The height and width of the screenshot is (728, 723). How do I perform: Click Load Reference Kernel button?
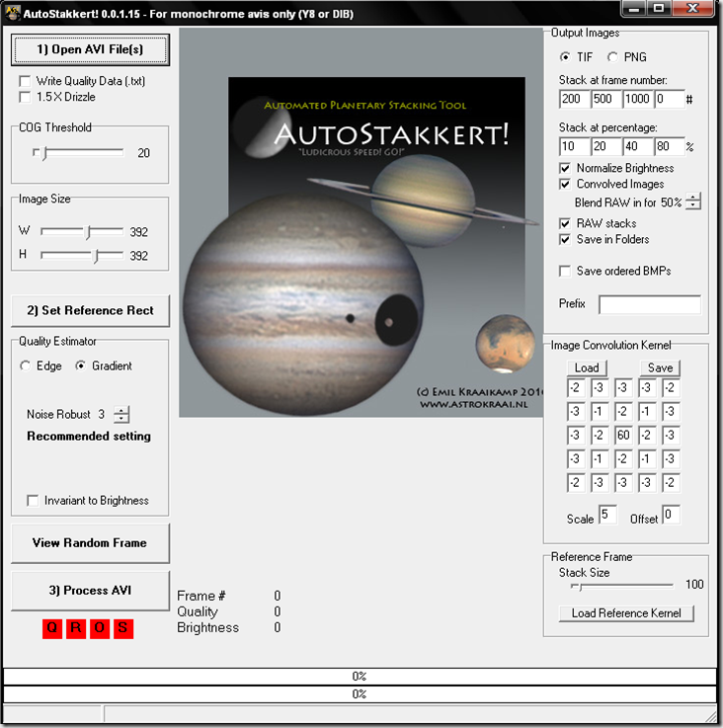tap(626, 613)
